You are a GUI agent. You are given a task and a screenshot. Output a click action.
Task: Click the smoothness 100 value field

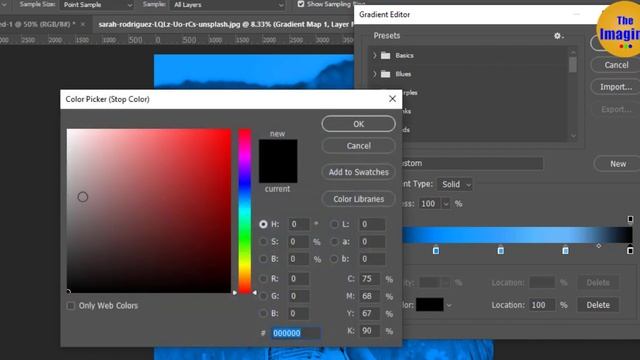(430, 204)
